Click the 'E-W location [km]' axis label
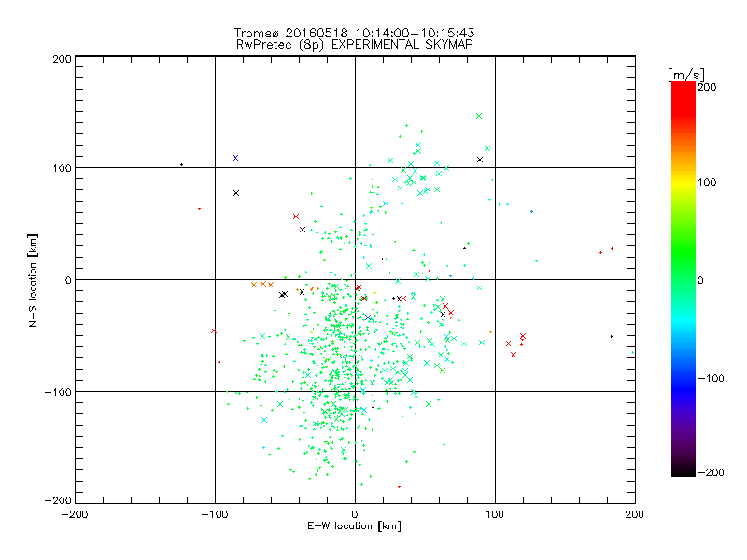Viewport: 747px width, 560px height. (354, 525)
